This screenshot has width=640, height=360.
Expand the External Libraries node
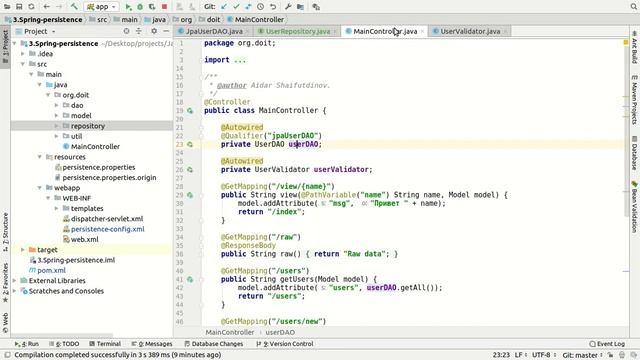pos(15,281)
